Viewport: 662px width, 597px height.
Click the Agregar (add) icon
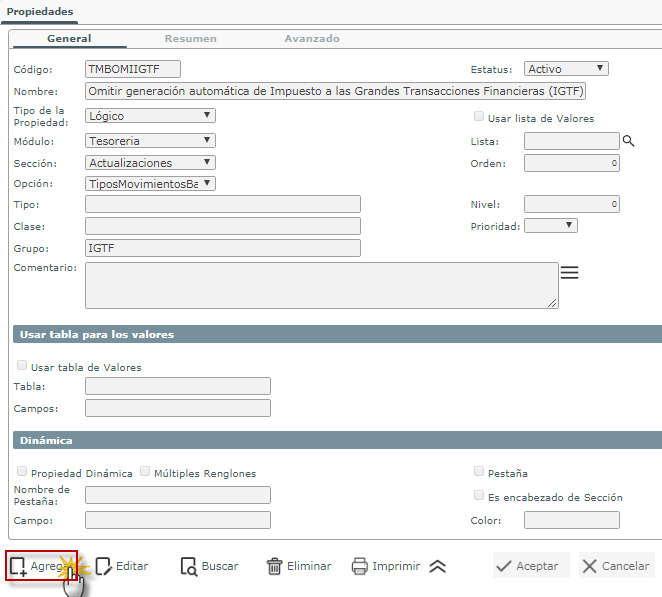pyautogui.click(x=18, y=566)
